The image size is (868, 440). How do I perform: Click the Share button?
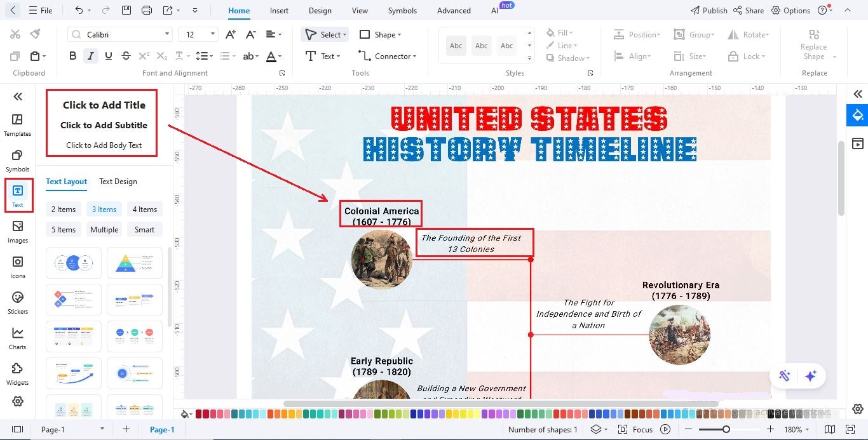(x=749, y=10)
